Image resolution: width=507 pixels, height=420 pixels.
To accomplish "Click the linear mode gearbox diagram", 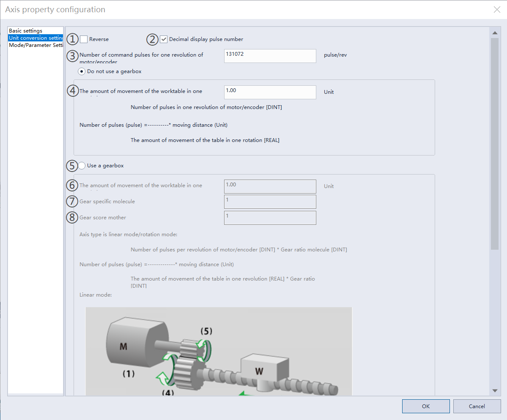I will tap(219, 352).
